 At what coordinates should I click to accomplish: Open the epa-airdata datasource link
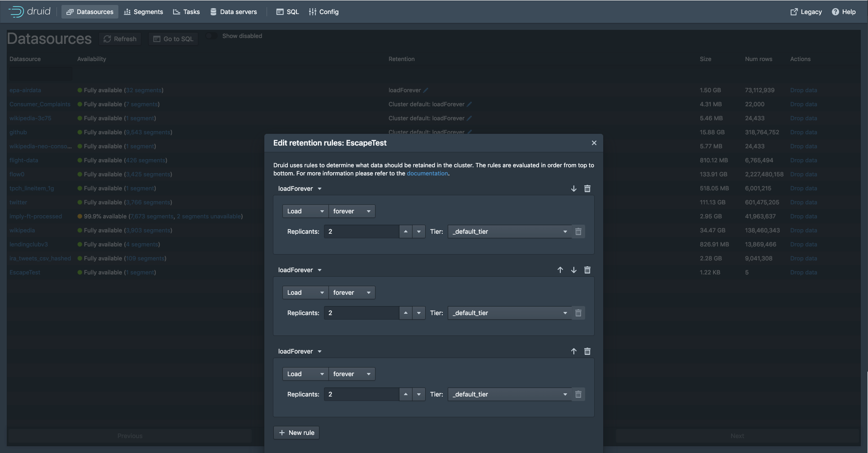click(x=25, y=90)
